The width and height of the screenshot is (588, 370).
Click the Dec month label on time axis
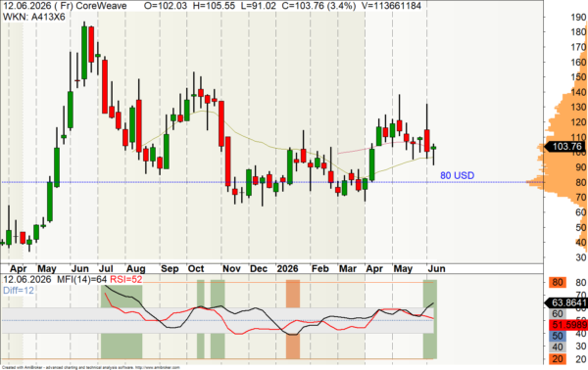pyautogui.click(x=259, y=269)
